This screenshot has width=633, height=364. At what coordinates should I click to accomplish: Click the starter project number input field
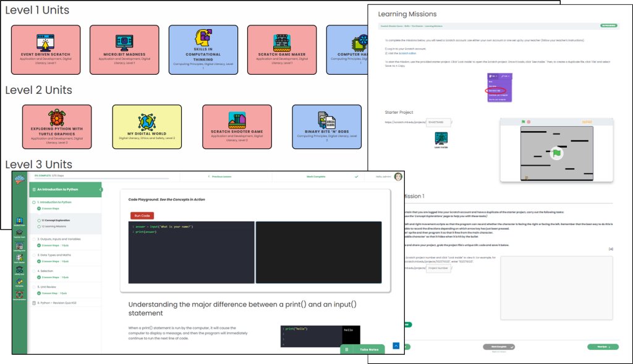click(x=438, y=122)
